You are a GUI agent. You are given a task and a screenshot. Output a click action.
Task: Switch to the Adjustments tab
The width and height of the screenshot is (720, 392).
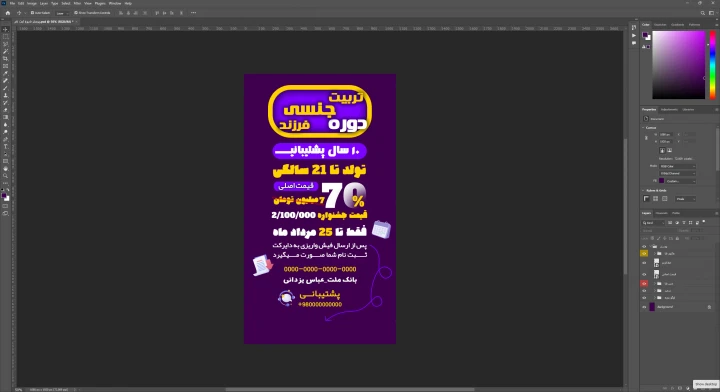point(669,110)
